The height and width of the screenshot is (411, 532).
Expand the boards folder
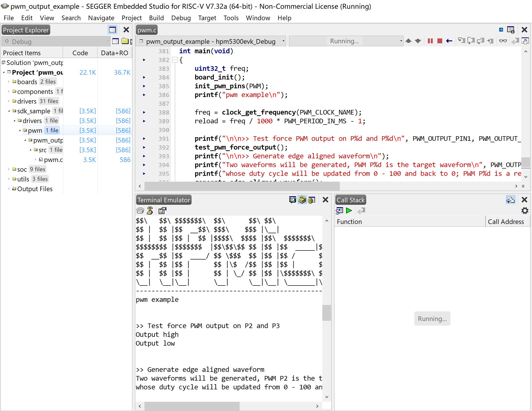(9, 81)
